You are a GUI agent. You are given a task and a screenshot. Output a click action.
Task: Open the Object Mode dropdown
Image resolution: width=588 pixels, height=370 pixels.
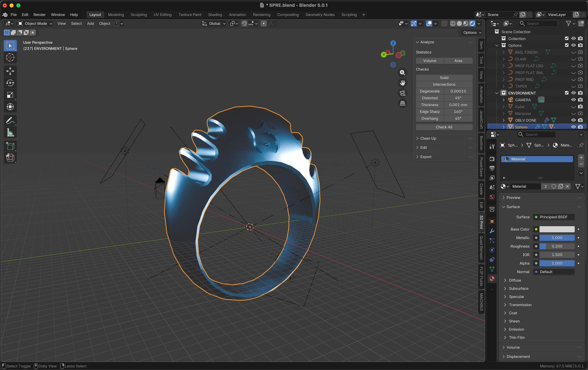click(35, 24)
